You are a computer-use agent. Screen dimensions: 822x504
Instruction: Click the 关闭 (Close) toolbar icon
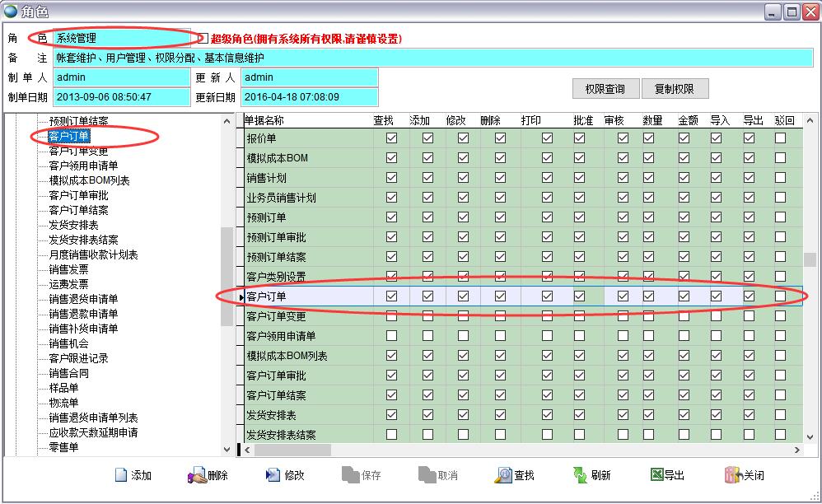click(732, 475)
